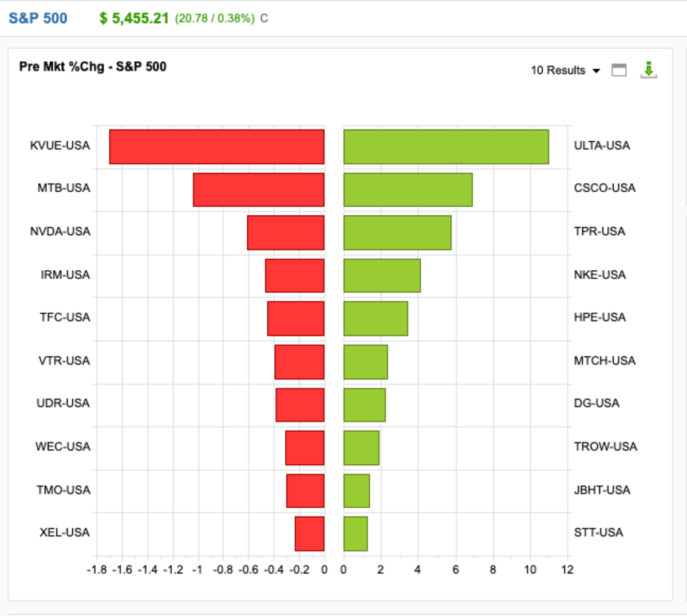
Task: Click the red IRM-USA bar
Action: pyautogui.click(x=294, y=275)
